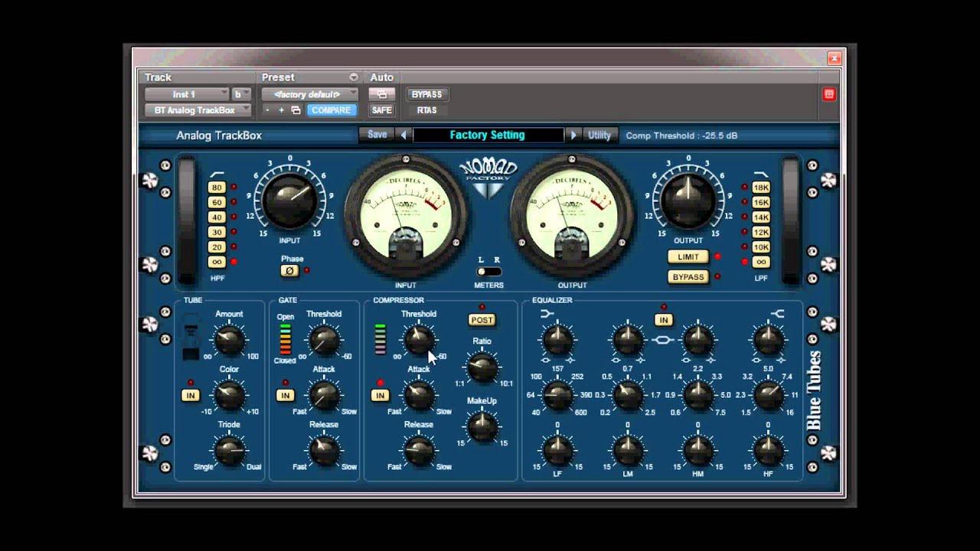Image resolution: width=980 pixels, height=551 pixels.
Task: Select the 40 Hz HPF button
Action: (x=217, y=217)
